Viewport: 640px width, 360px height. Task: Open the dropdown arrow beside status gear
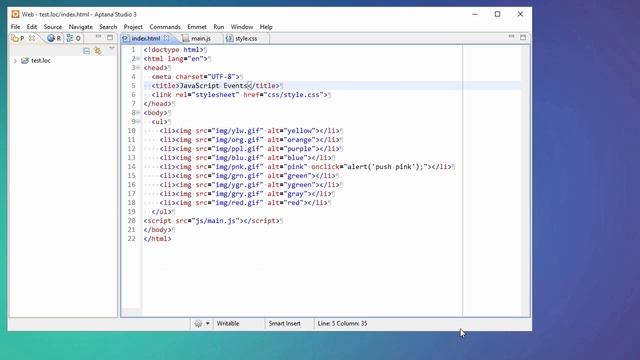208,324
